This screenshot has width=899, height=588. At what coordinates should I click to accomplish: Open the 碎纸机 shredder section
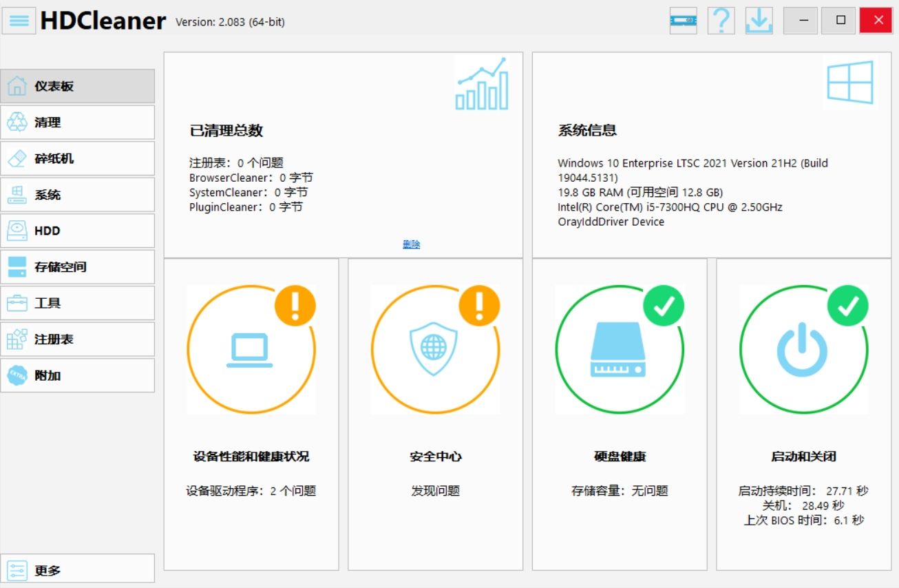(x=78, y=158)
